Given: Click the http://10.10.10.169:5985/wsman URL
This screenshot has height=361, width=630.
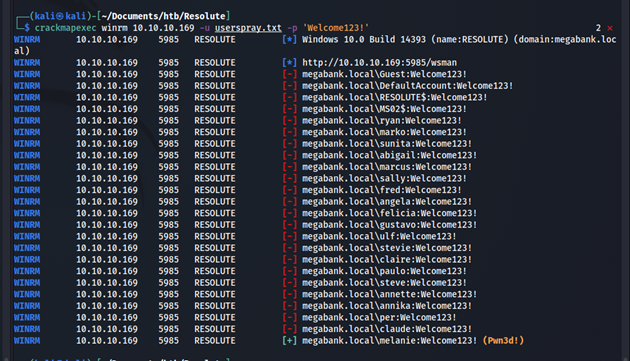Looking at the screenshot, I should [379, 63].
